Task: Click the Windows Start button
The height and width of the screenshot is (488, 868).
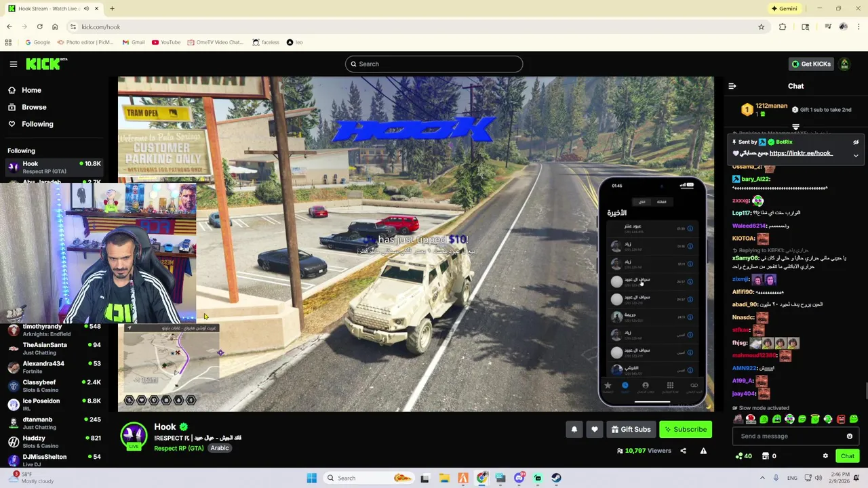Action: (311, 478)
